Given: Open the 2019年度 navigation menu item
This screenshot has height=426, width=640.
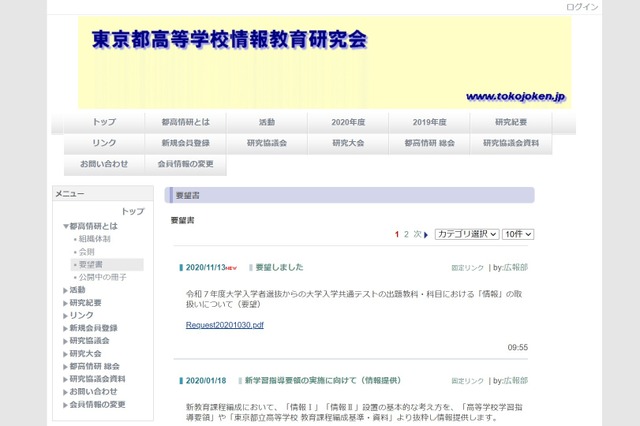Looking at the screenshot, I should 429,122.
